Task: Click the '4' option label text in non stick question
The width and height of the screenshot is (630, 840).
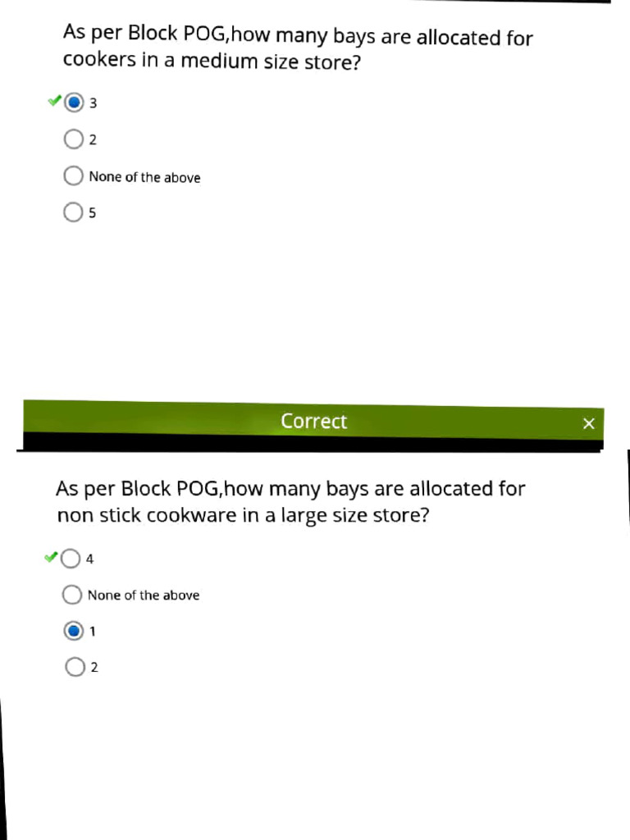Action: (90, 559)
